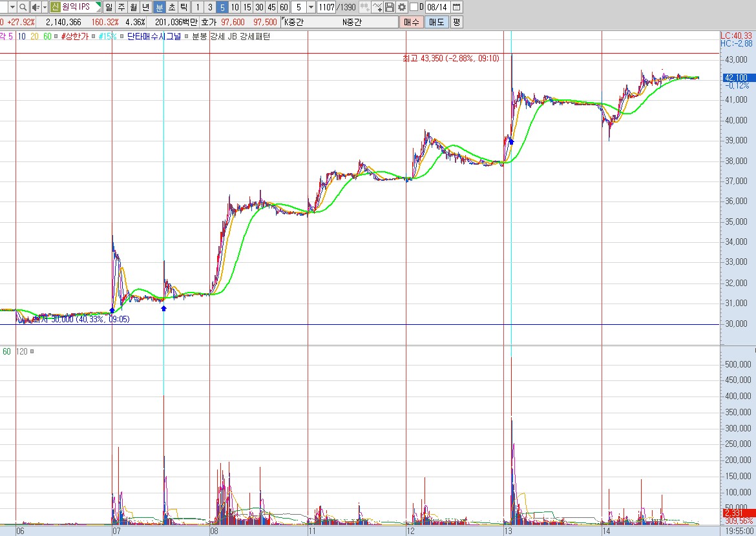
Task: Select the 단타매수시그널 indicator label
Action: click(x=154, y=36)
